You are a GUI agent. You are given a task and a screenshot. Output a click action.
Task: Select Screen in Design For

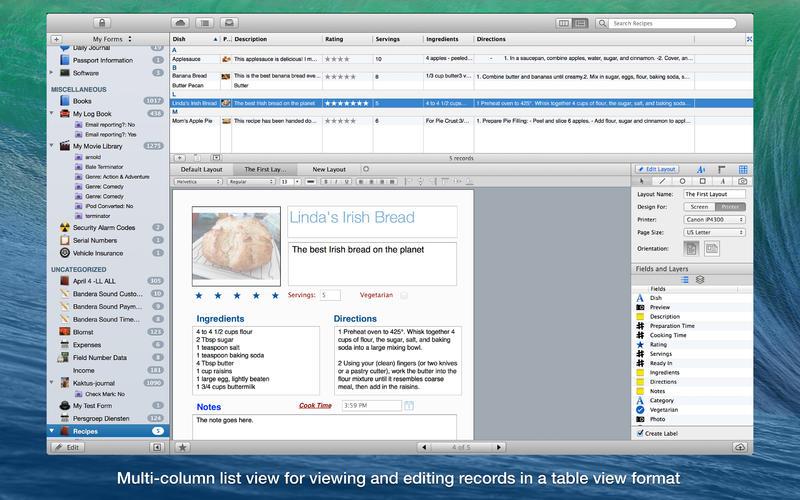point(700,206)
